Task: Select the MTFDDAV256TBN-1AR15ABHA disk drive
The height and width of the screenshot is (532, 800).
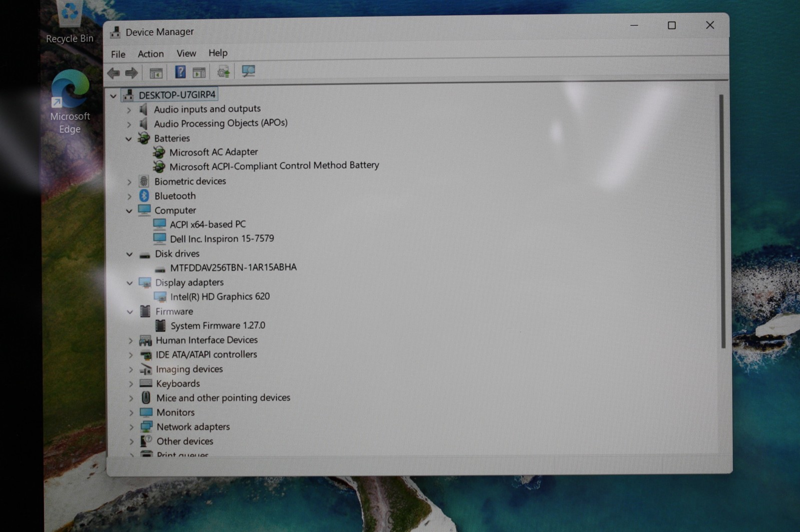Action: 233,267
